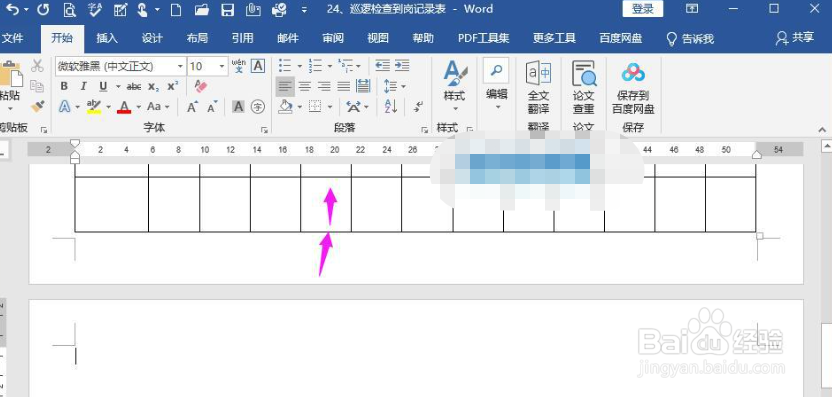Viewport: 832px width, 397px height.
Task: Toggle italic formatting
Action: click(x=83, y=86)
